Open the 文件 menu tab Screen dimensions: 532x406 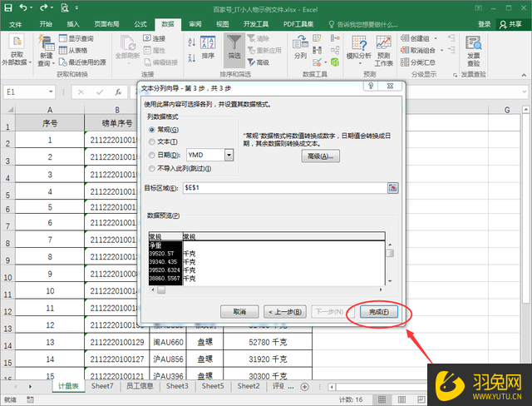tap(15, 24)
